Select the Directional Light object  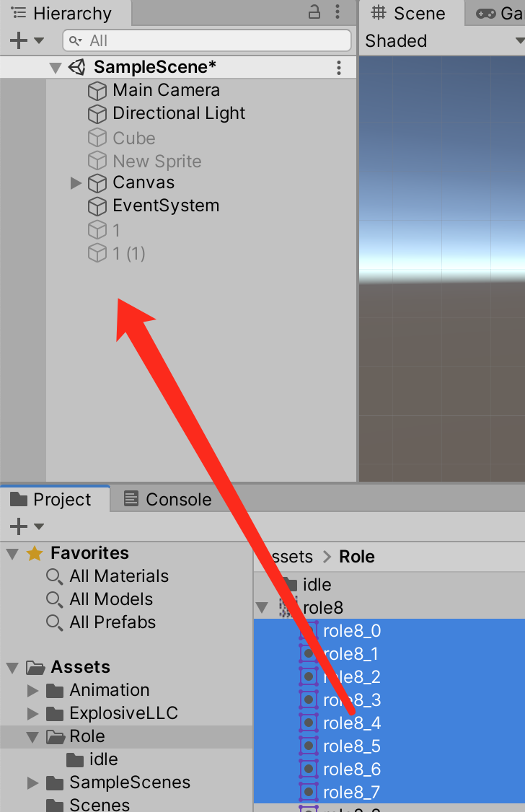(x=179, y=113)
